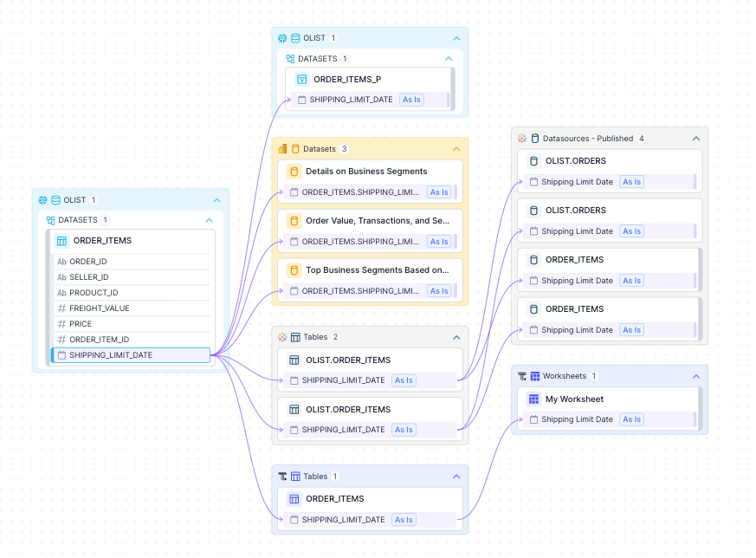
Task: Click the grid icon in the Worksheets group header
Action: (535, 377)
